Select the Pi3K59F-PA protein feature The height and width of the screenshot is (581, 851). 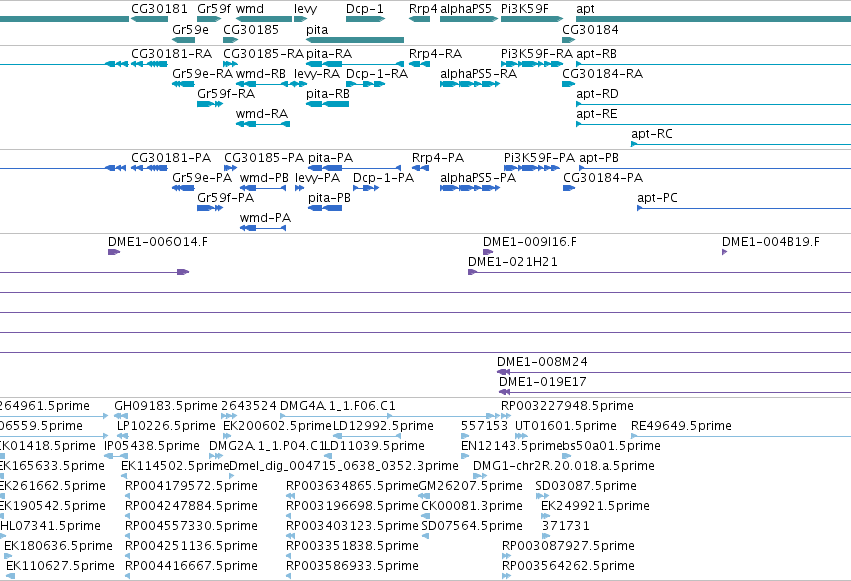click(x=532, y=168)
